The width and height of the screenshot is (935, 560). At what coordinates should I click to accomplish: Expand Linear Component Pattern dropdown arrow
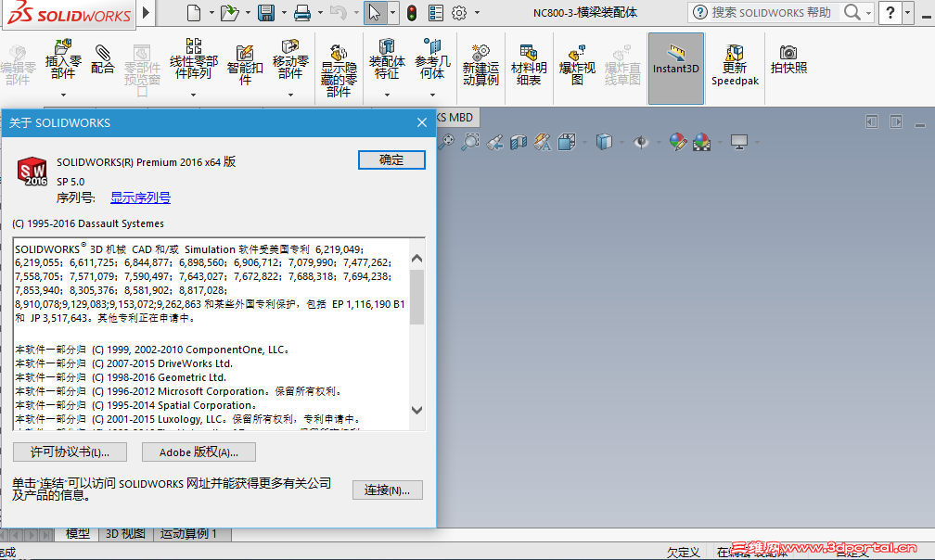coord(193,95)
